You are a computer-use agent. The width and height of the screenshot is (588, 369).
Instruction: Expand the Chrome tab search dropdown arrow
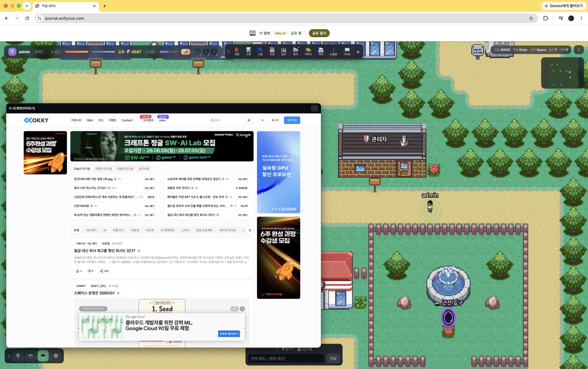pyautogui.click(x=27, y=6)
